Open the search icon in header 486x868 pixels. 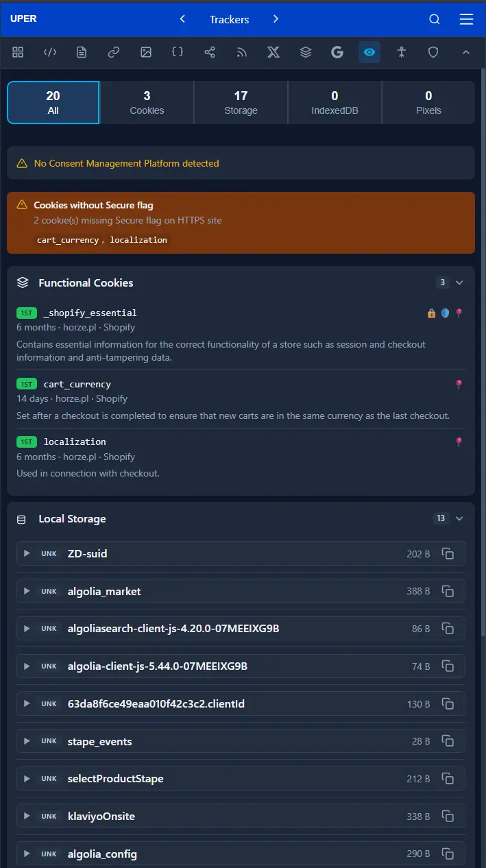coord(435,19)
